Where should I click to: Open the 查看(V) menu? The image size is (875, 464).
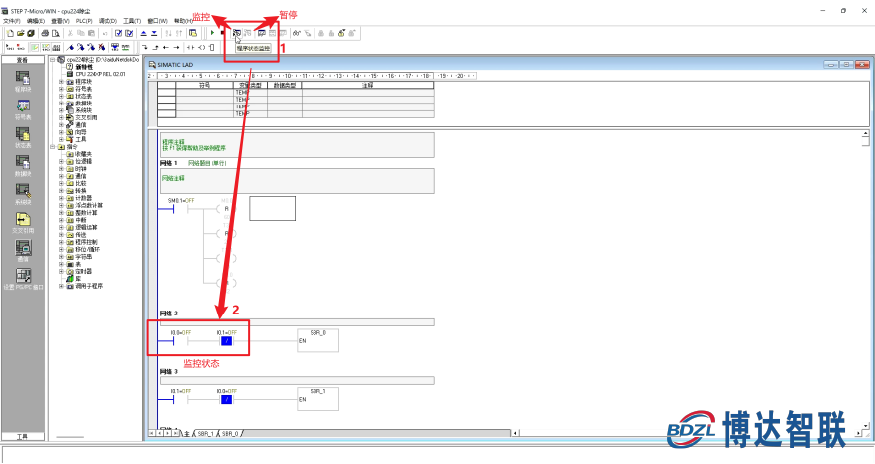(x=60, y=21)
